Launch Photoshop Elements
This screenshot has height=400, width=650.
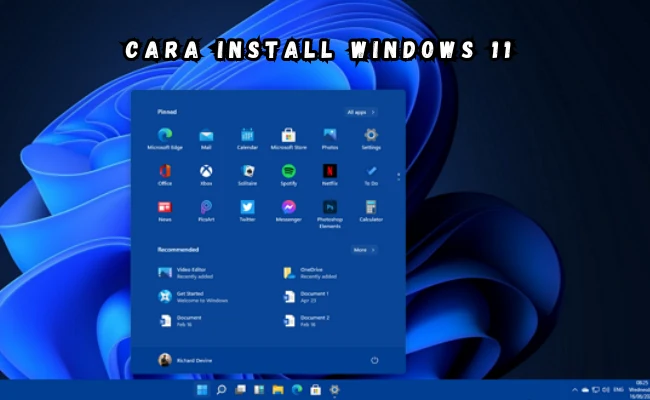coord(330,214)
